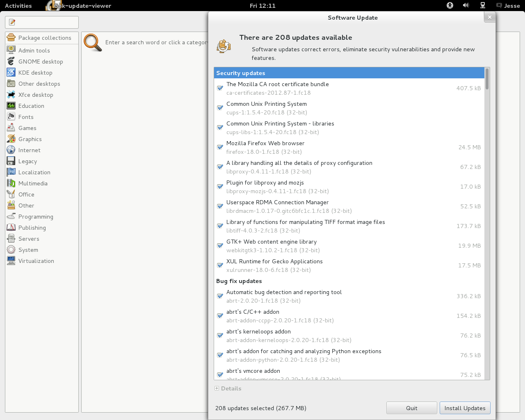Click the Install Updates button
The height and width of the screenshot is (420, 525).
coord(465,408)
